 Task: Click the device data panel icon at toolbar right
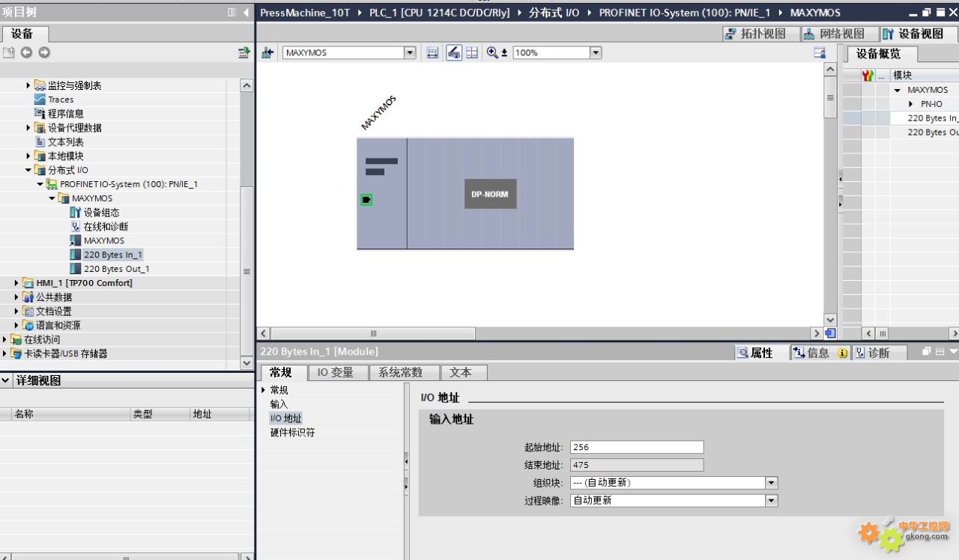tap(820, 52)
